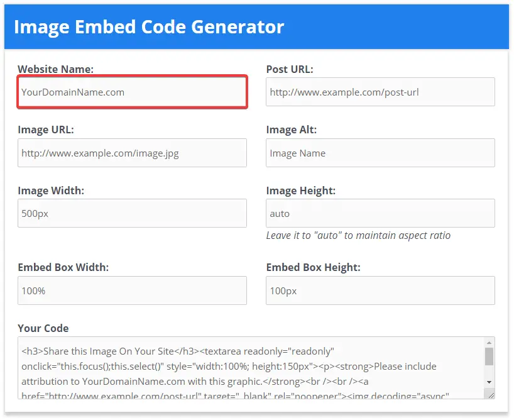Screen dimensions: 514x420
Task: Click the textarea resize grip corner
Action: 491,395
